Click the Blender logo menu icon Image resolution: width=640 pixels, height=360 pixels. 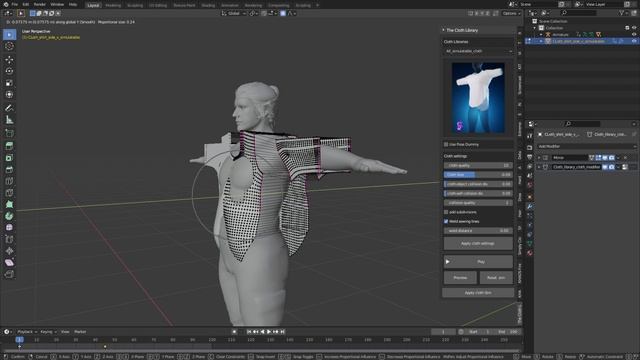tap(6, 4)
